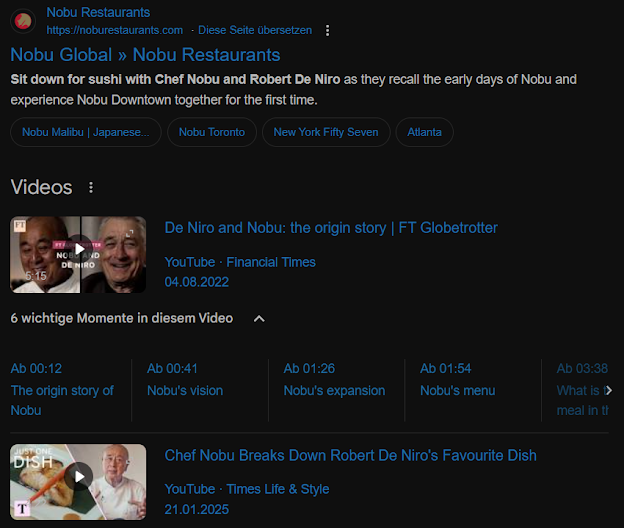The height and width of the screenshot is (528, 624).
Task: Play the De Niro and Nobu video thumbnail
Action: [x=78, y=255]
